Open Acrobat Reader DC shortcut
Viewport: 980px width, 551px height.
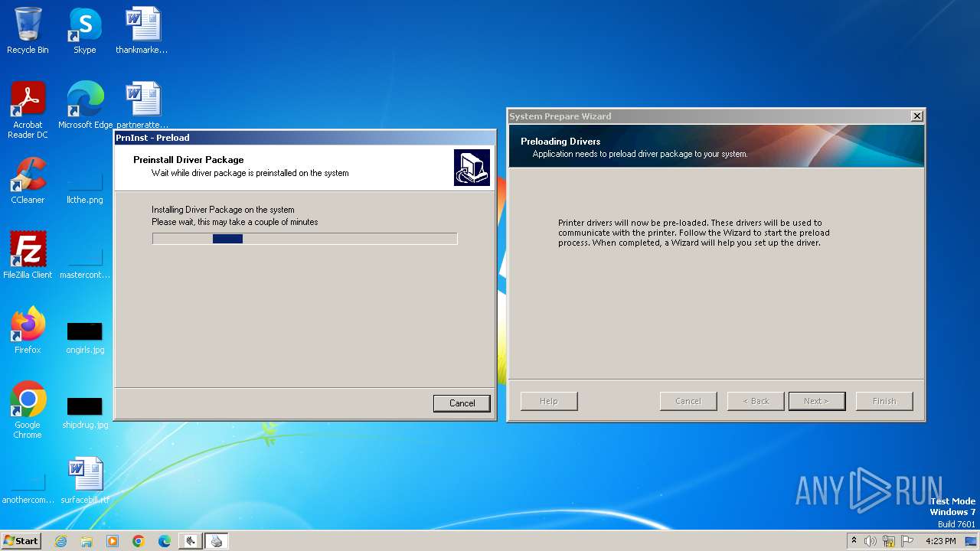[x=28, y=109]
